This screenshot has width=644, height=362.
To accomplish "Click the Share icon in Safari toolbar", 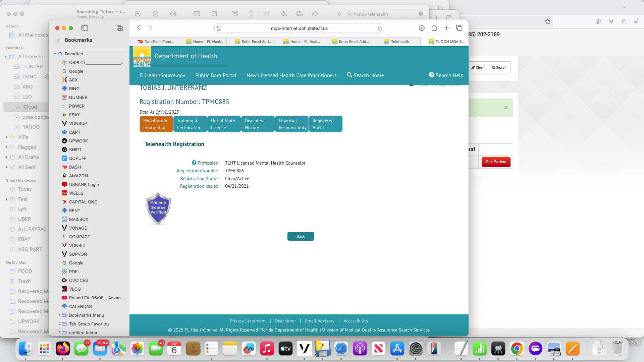I will click(434, 28).
